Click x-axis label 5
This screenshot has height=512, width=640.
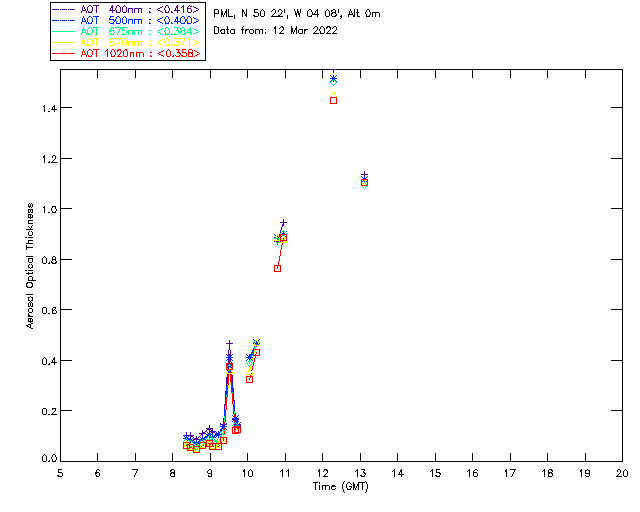(x=60, y=473)
